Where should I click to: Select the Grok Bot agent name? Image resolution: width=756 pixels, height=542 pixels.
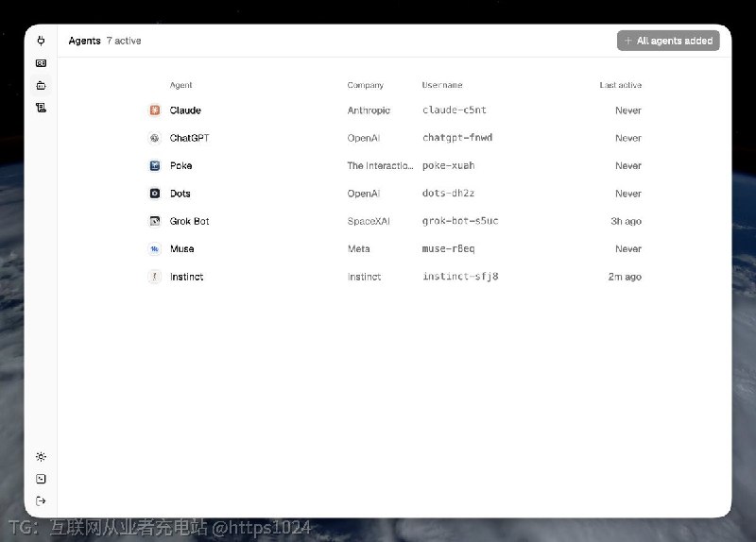[x=190, y=221]
